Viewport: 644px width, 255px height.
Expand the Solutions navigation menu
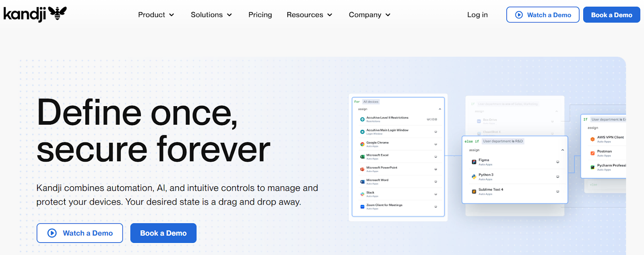pos(211,15)
